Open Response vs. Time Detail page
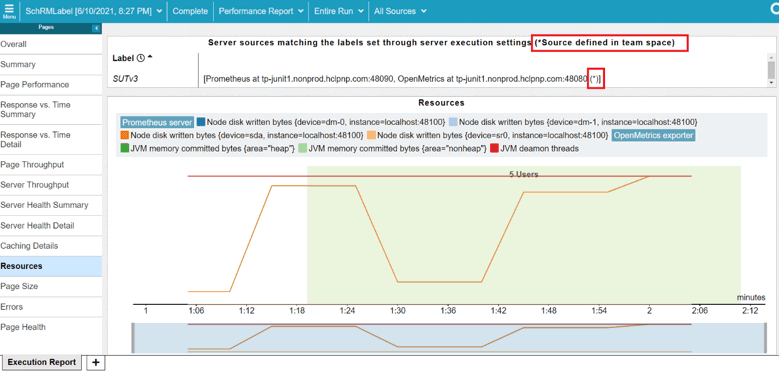780x371 pixels. tap(51, 140)
